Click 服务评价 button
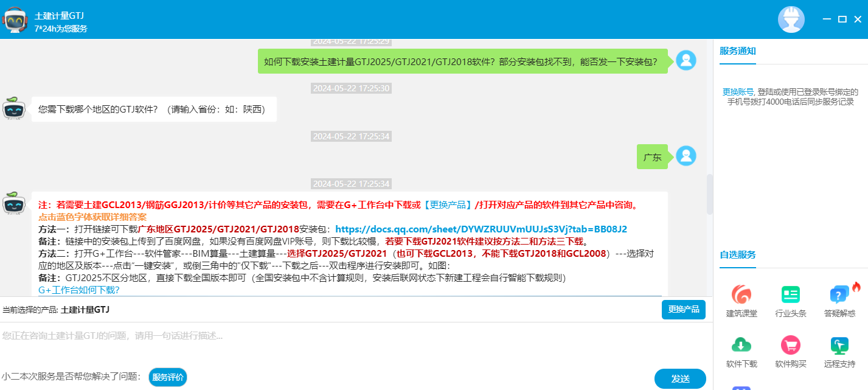The height and width of the screenshot is (390, 868). pyautogui.click(x=168, y=377)
